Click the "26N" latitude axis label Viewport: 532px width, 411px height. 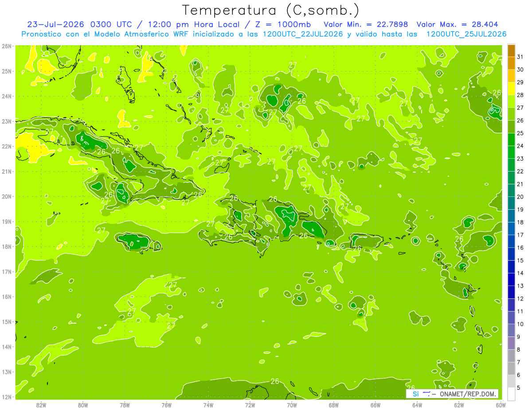click(x=7, y=46)
